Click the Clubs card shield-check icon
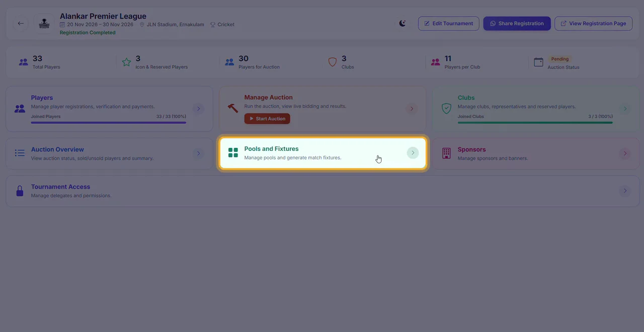The height and width of the screenshot is (332, 644). coord(446,108)
